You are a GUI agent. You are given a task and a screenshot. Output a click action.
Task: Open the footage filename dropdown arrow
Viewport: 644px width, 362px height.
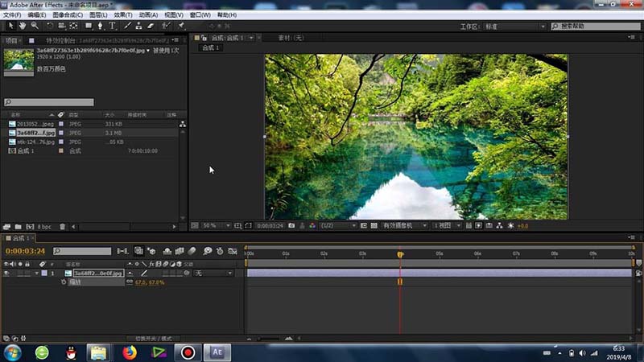[148, 51]
